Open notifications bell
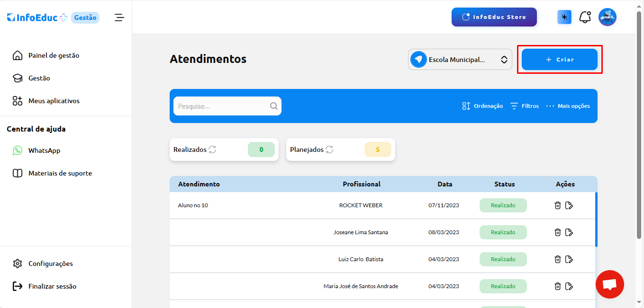 585,18
